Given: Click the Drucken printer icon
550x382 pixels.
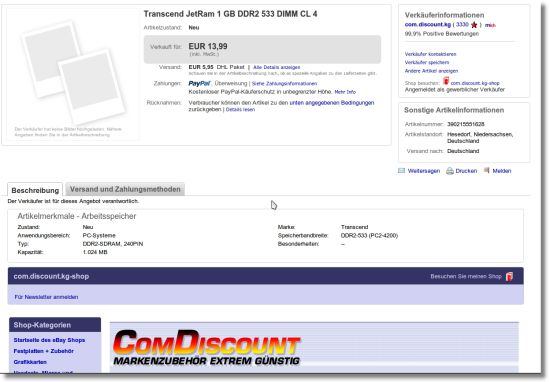Looking at the screenshot, I should point(450,171).
